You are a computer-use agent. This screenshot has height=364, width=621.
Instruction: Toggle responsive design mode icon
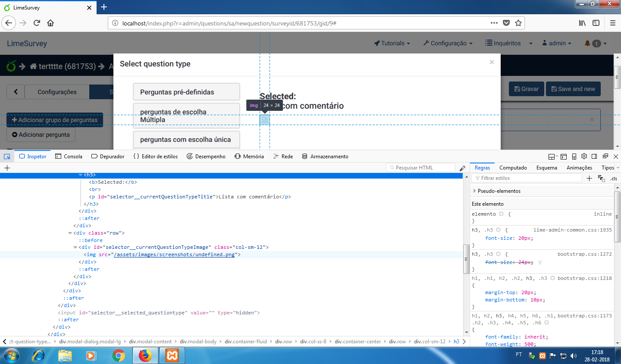(574, 157)
